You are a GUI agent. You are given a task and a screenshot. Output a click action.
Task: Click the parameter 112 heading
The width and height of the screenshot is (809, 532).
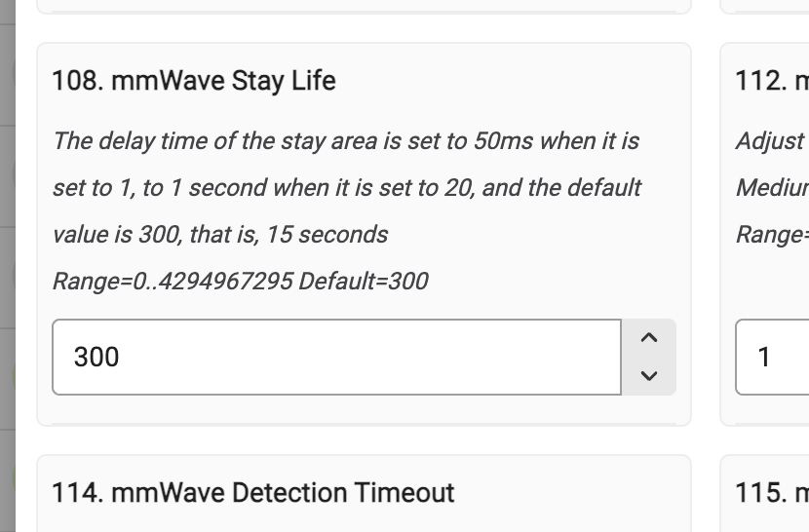pos(772,80)
